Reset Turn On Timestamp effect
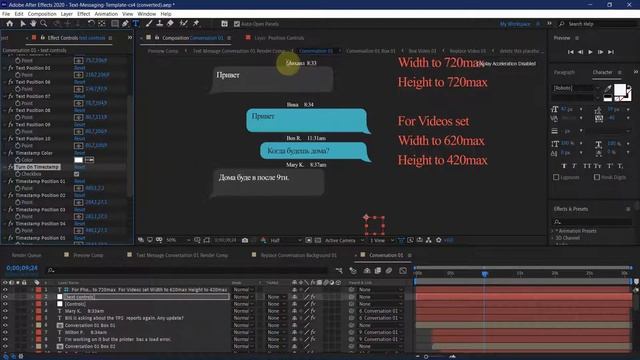The image size is (640, 360). 79,167
